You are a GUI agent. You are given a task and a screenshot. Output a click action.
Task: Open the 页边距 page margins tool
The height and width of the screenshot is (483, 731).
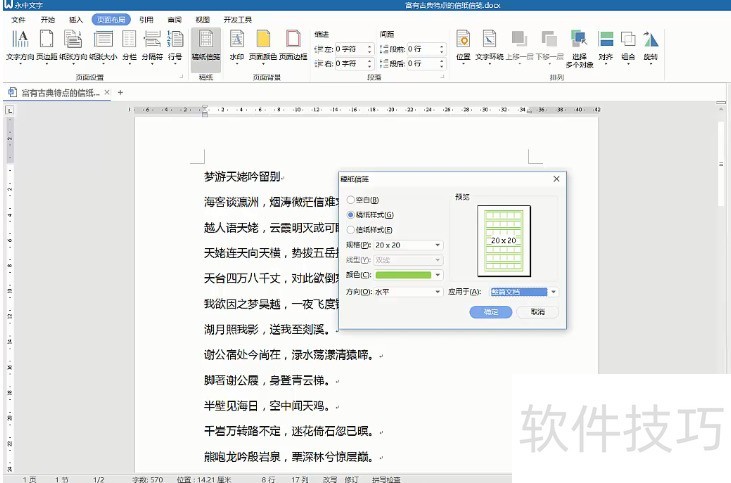pyautogui.click(x=47, y=46)
